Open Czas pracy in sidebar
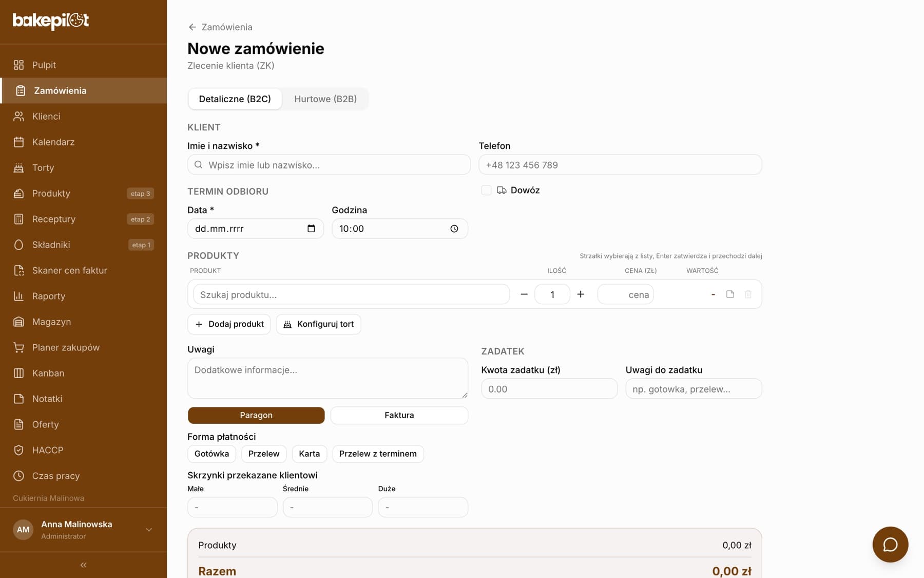This screenshot has width=924, height=578. click(x=84, y=476)
